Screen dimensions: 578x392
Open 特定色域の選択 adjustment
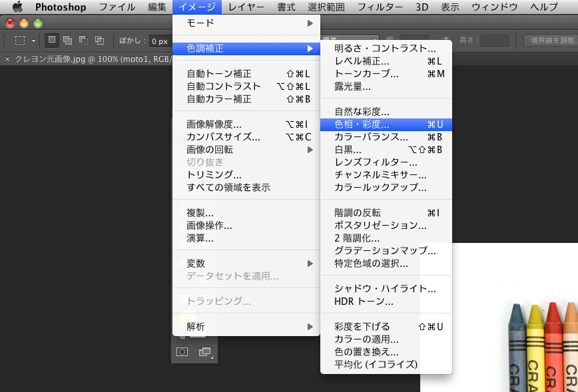(386, 264)
